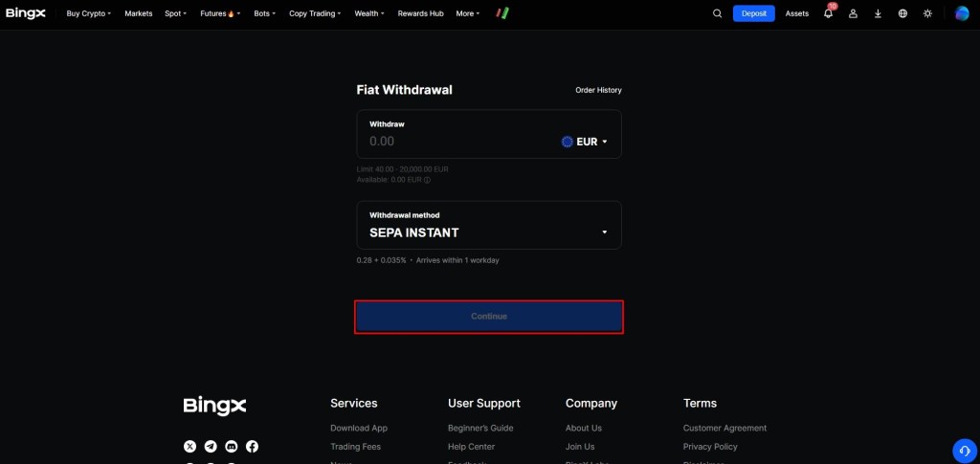This screenshot has width=980, height=464.
Task: Open BingX Facebook social icon
Action: [252, 447]
